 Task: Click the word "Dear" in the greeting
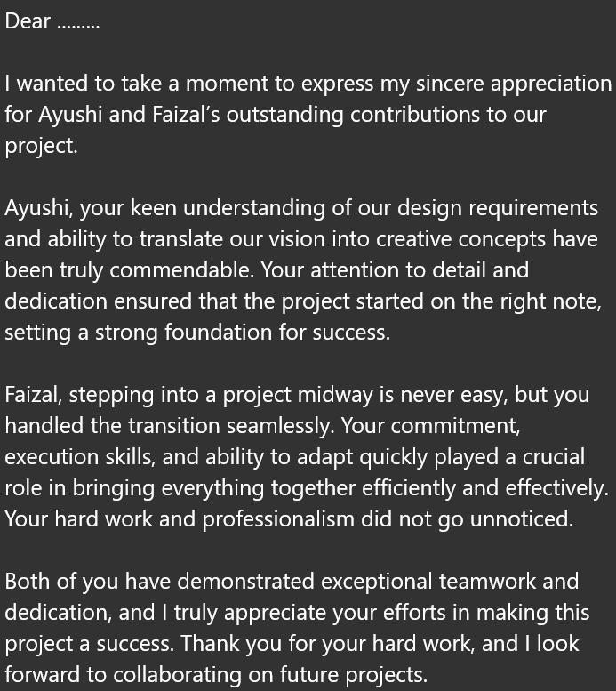[28, 21]
